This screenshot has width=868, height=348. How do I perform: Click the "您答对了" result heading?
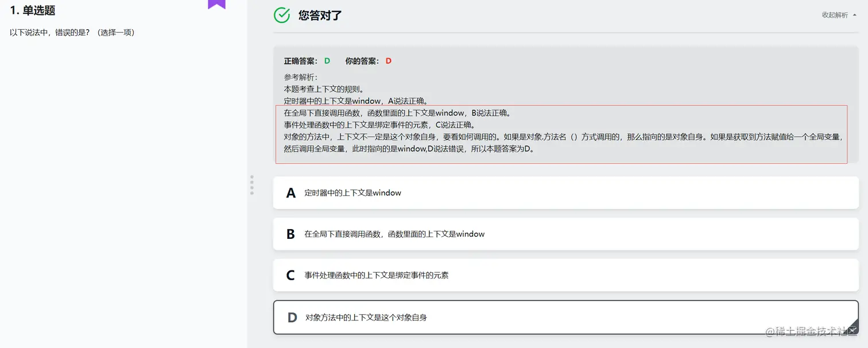coord(320,16)
